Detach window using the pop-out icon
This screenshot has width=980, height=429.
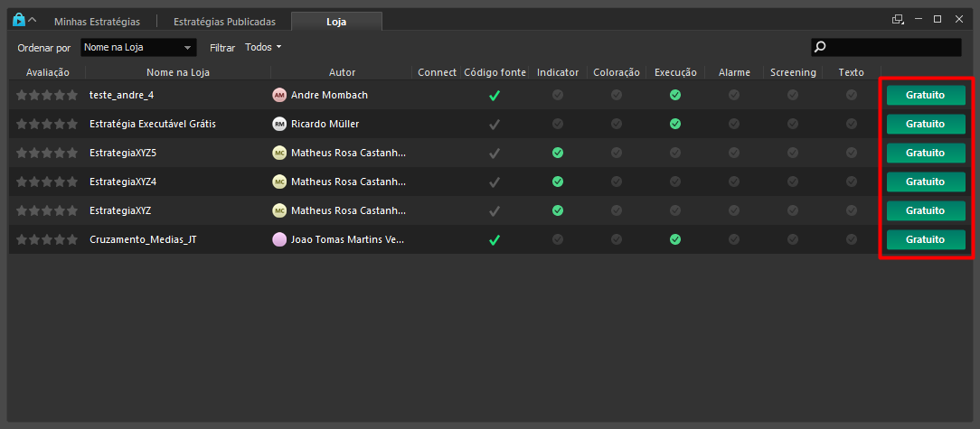(x=898, y=19)
